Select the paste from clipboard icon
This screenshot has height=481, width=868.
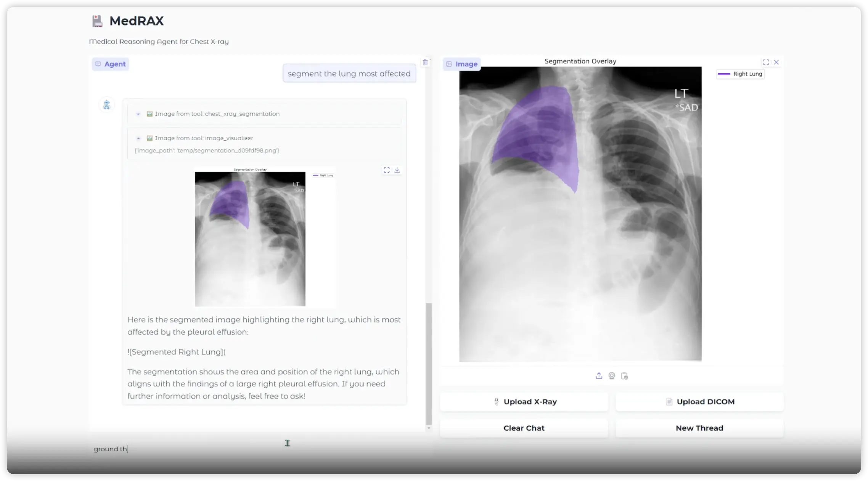(x=624, y=376)
